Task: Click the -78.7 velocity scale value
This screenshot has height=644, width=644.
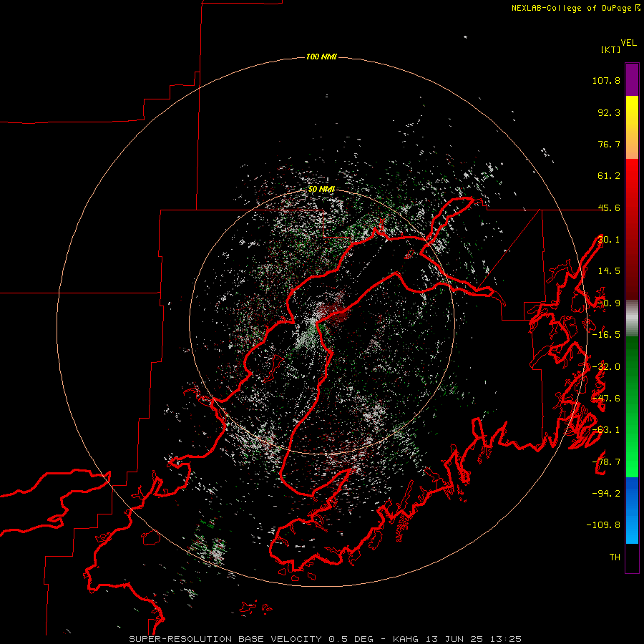Action: [606, 462]
